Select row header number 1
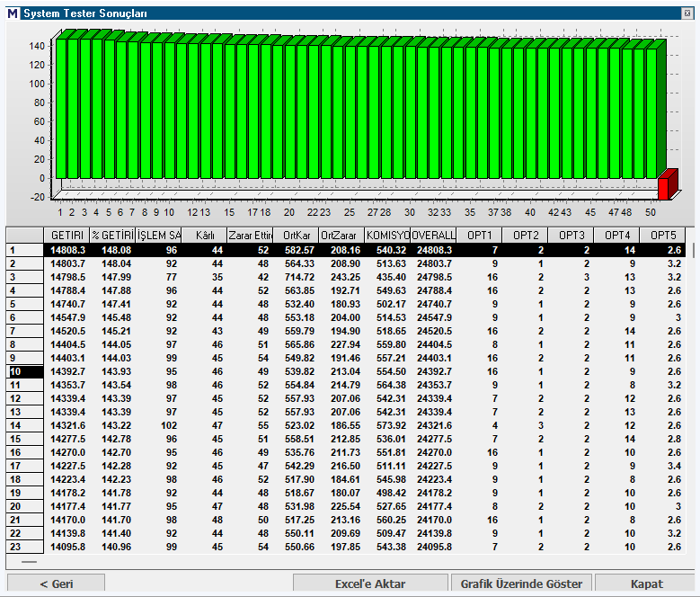The image size is (700, 597). coord(25,250)
